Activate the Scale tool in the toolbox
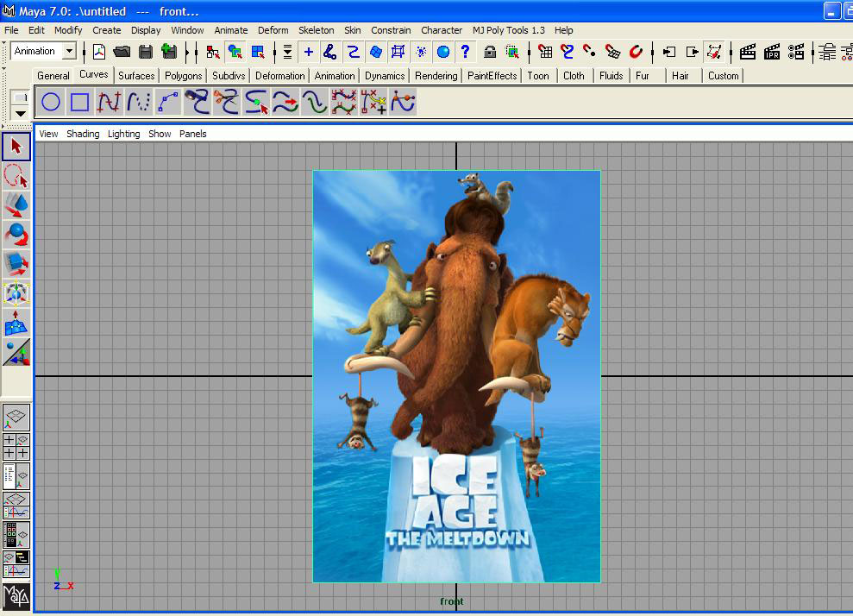Viewport: 853px width, 616px height. (16, 264)
